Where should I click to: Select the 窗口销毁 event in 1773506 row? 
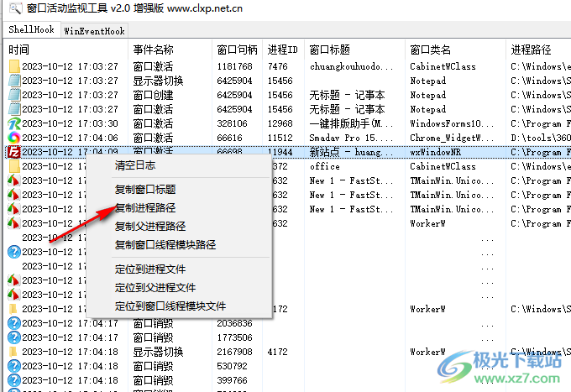[153, 337]
